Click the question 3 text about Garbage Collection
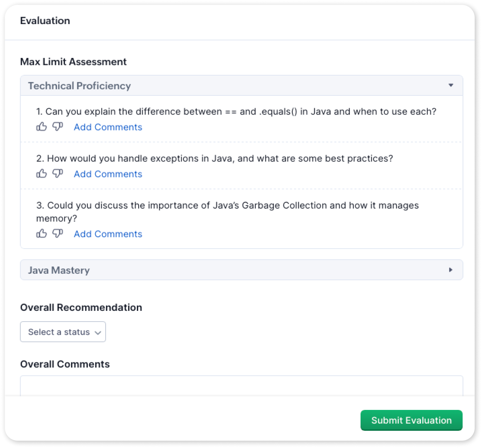The image size is (482, 448). click(227, 205)
